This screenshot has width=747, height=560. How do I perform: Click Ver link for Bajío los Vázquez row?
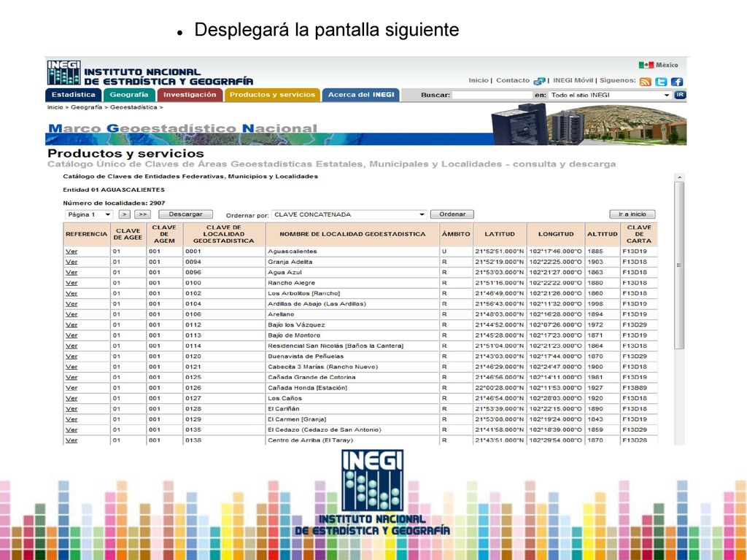pyautogui.click(x=71, y=324)
